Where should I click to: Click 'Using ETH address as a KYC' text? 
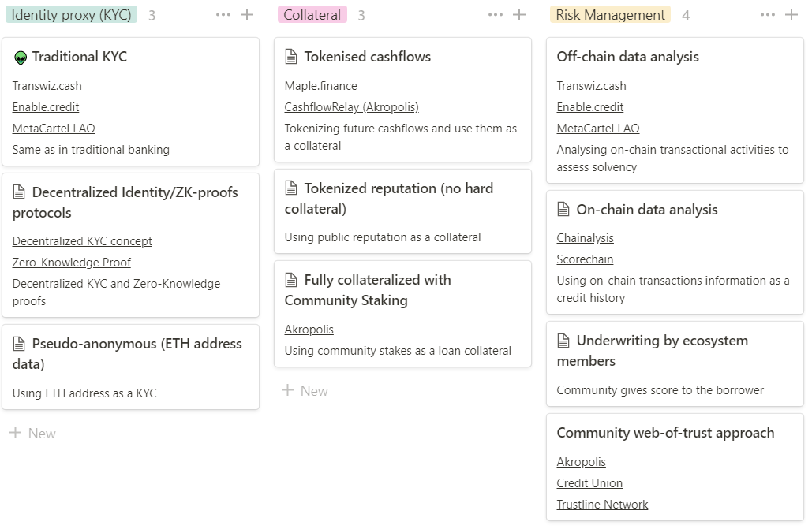click(84, 393)
